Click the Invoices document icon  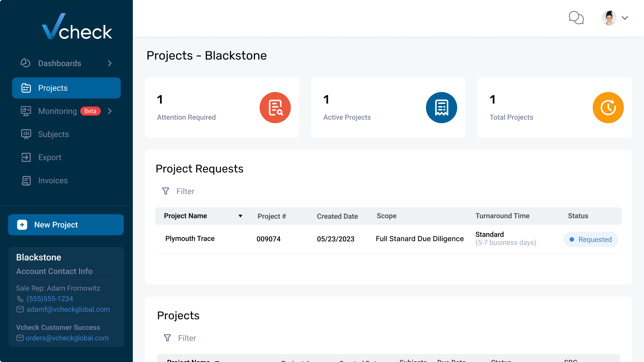26,180
